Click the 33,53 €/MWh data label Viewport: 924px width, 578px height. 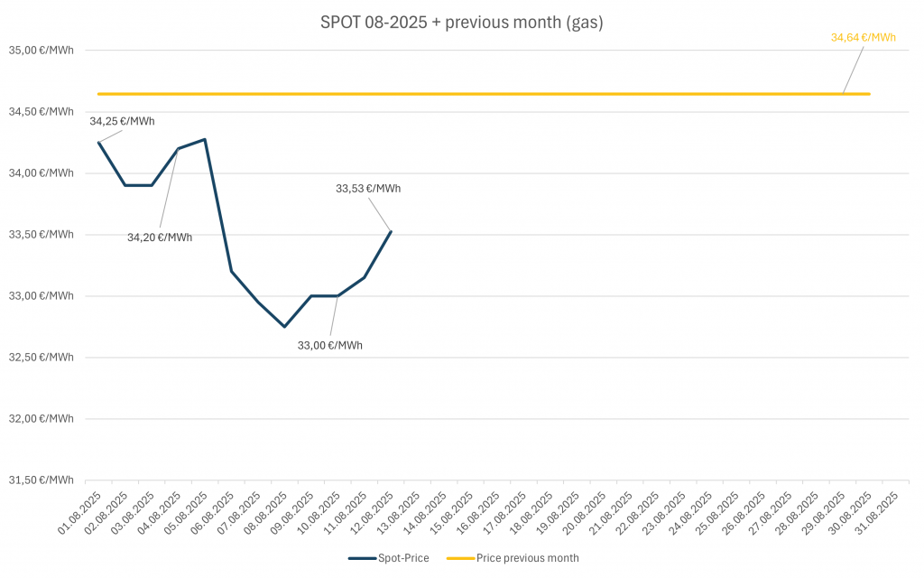(x=368, y=189)
